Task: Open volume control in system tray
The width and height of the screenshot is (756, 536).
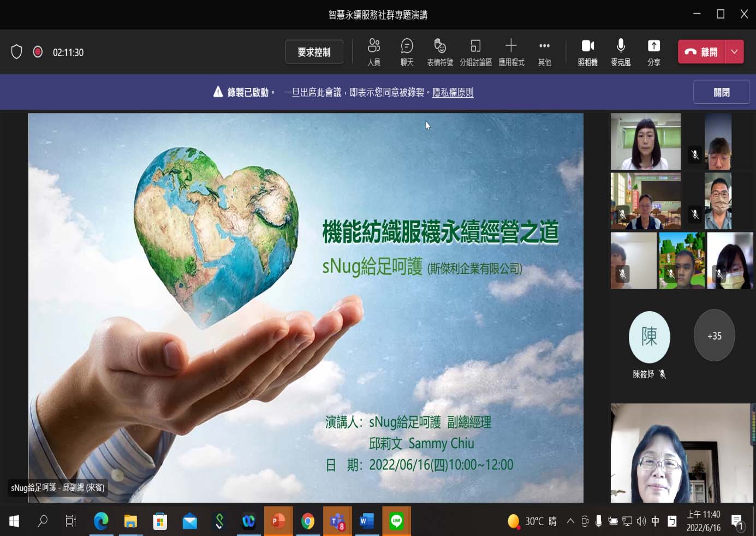Action: (x=641, y=521)
